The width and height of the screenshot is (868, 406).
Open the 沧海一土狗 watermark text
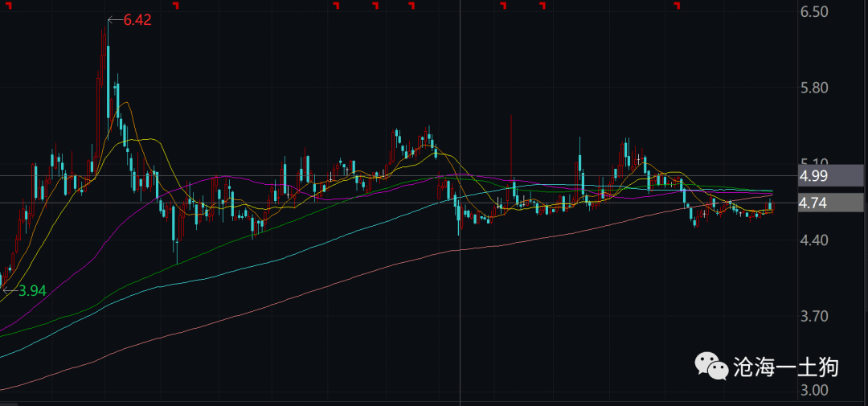point(785,368)
